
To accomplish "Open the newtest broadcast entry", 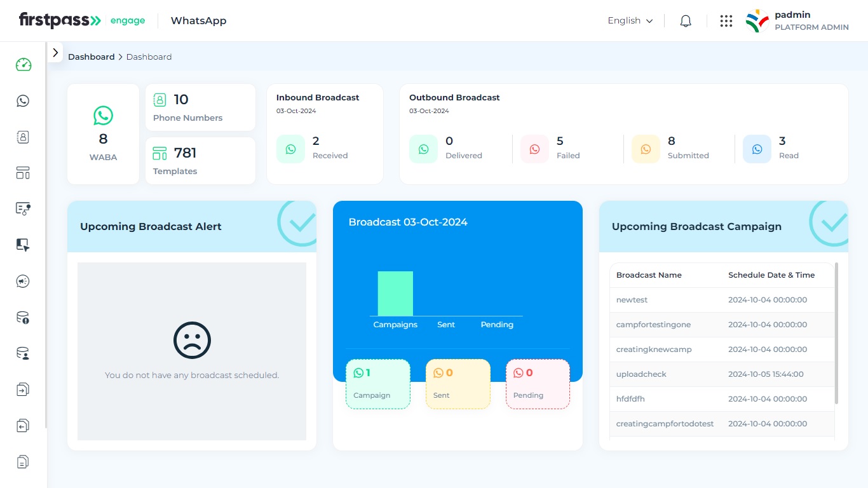I will (631, 299).
